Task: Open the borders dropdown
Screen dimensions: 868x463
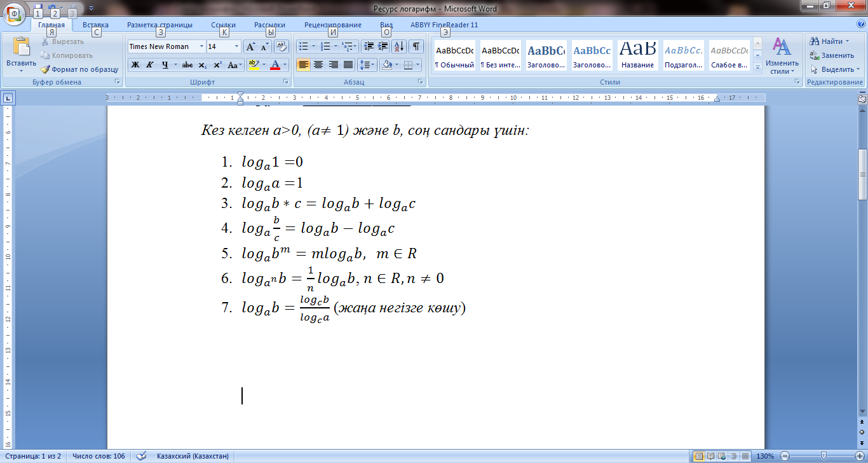Action: [x=417, y=65]
